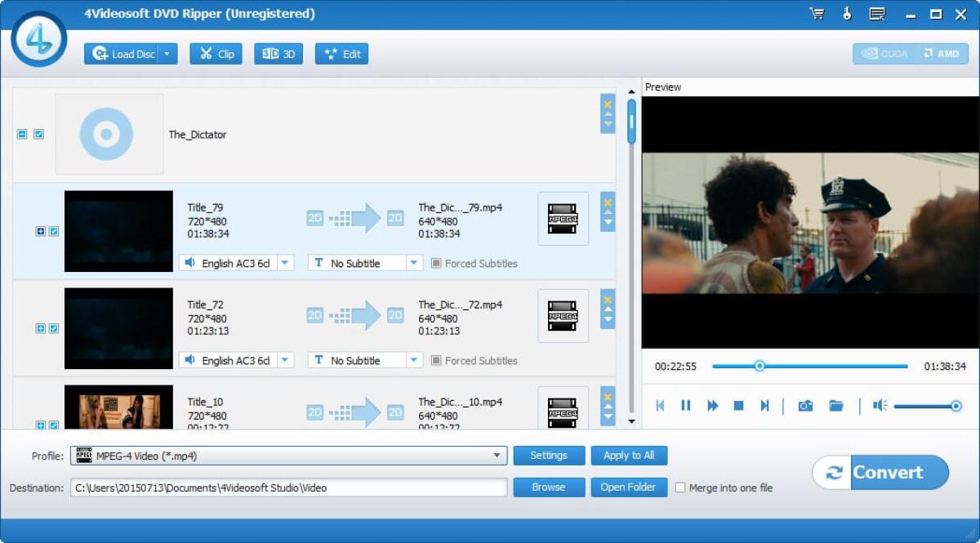
Task: Click the MPEG format icon beside Title_79
Action: coord(563,218)
